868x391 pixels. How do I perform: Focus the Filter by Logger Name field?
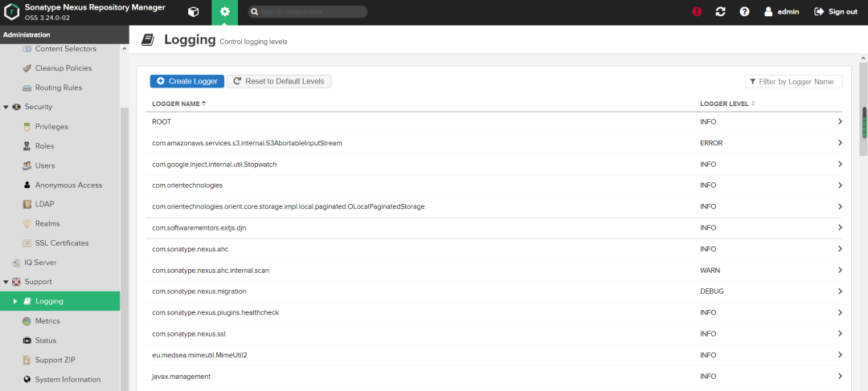click(794, 81)
